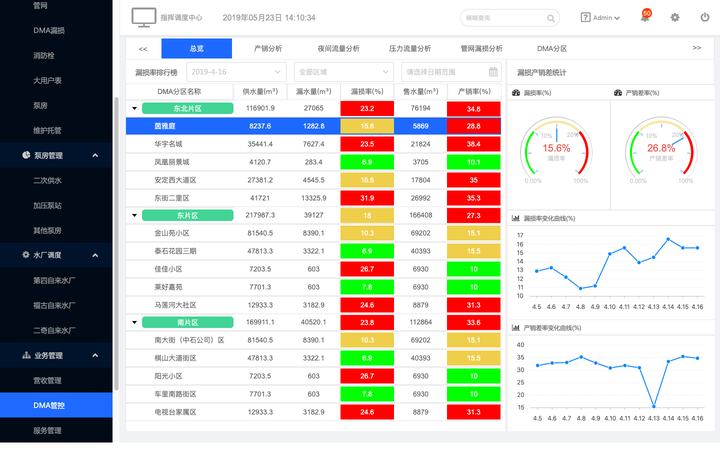Open 加压泵站 in the sidebar
The height and width of the screenshot is (450, 720).
coord(47,205)
